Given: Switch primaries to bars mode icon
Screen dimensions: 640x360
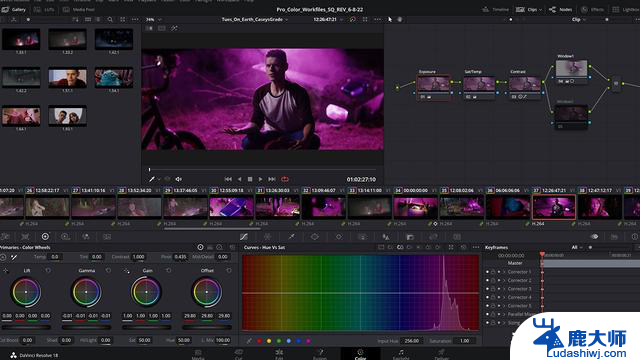Looking at the screenshot, I should pyautogui.click(x=210, y=247).
